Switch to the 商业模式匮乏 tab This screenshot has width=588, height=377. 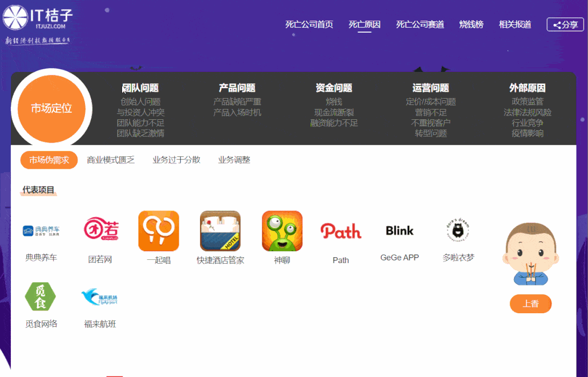(111, 160)
